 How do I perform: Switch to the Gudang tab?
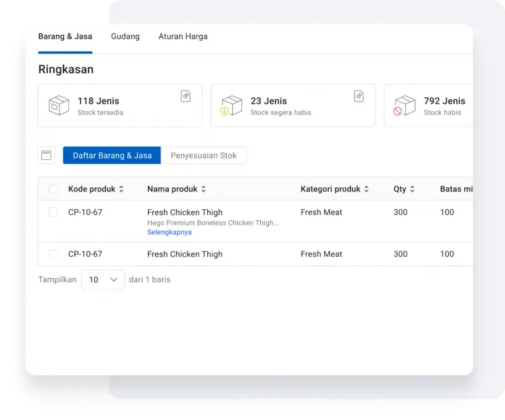click(125, 36)
